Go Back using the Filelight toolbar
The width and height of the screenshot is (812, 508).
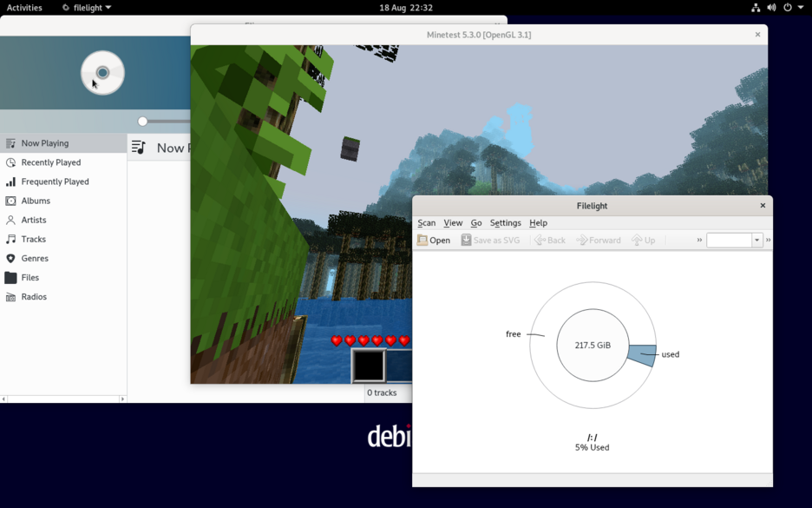pos(550,240)
